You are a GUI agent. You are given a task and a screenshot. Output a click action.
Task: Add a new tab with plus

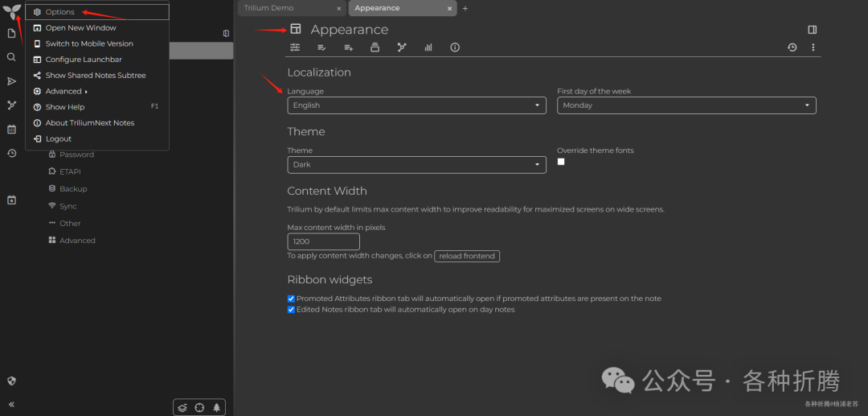coord(465,8)
